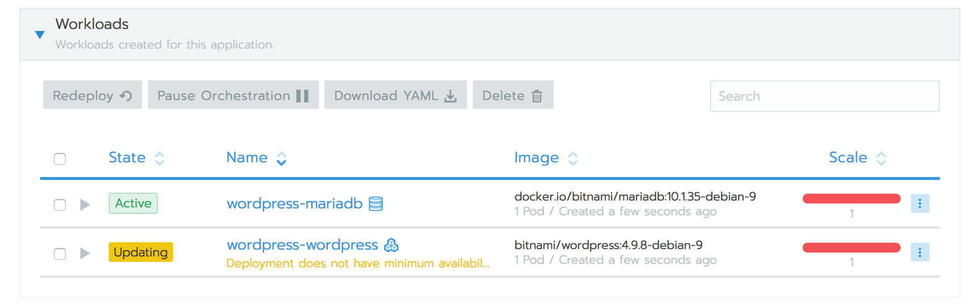The height and width of the screenshot is (305, 980).
Task: Sort the table by the State column
Action: tap(127, 157)
